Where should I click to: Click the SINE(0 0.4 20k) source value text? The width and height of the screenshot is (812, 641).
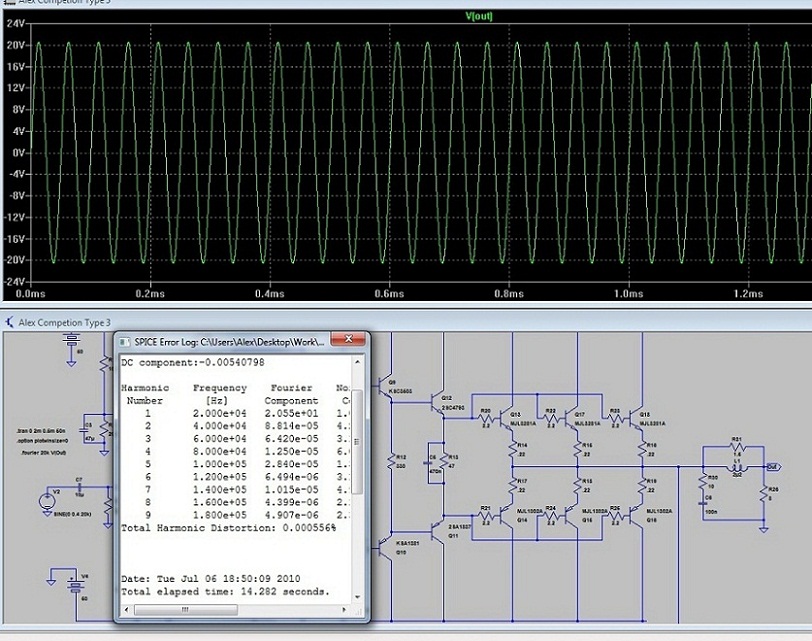72,514
